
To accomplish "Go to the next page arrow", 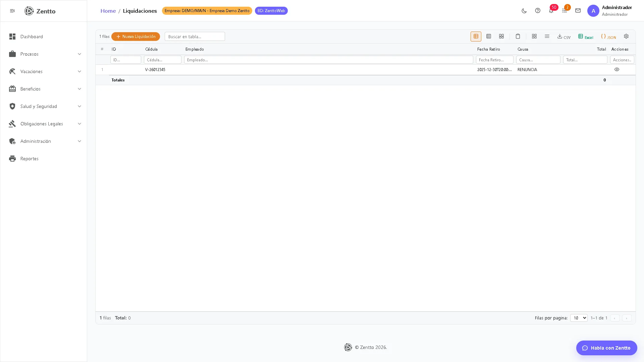I will click(x=627, y=318).
